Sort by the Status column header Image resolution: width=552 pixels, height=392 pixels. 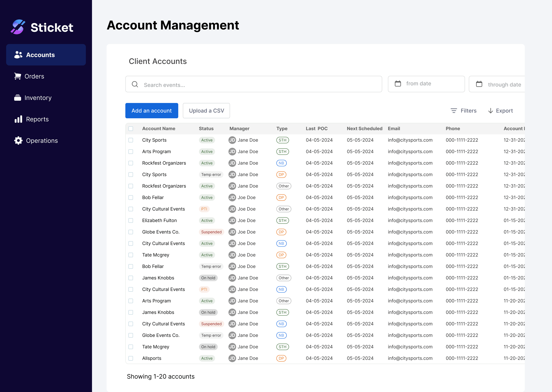coord(206,129)
